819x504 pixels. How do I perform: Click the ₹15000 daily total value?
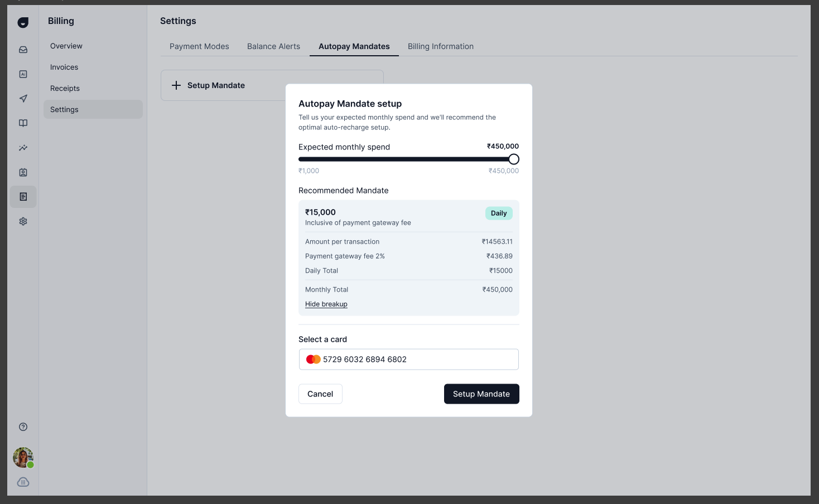click(501, 270)
